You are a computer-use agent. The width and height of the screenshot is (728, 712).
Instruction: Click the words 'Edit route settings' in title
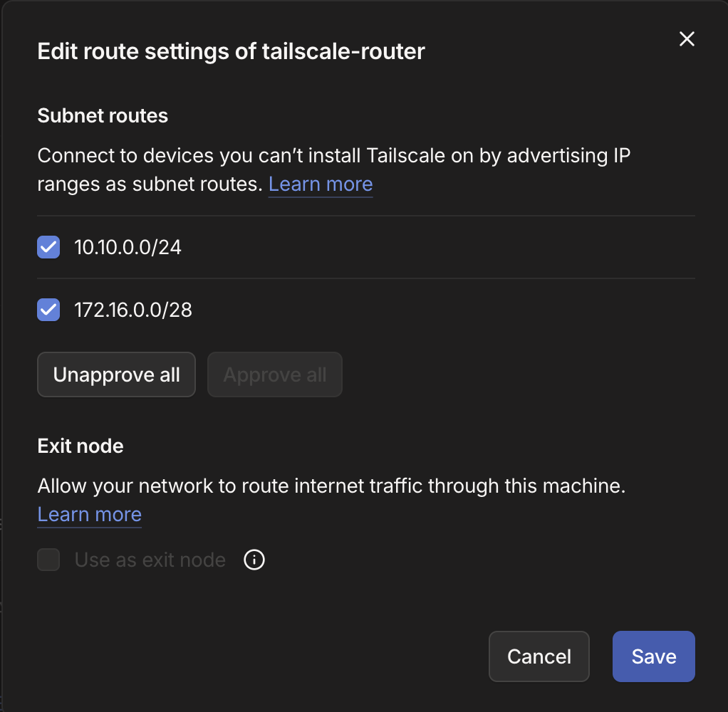tap(132, 51)
